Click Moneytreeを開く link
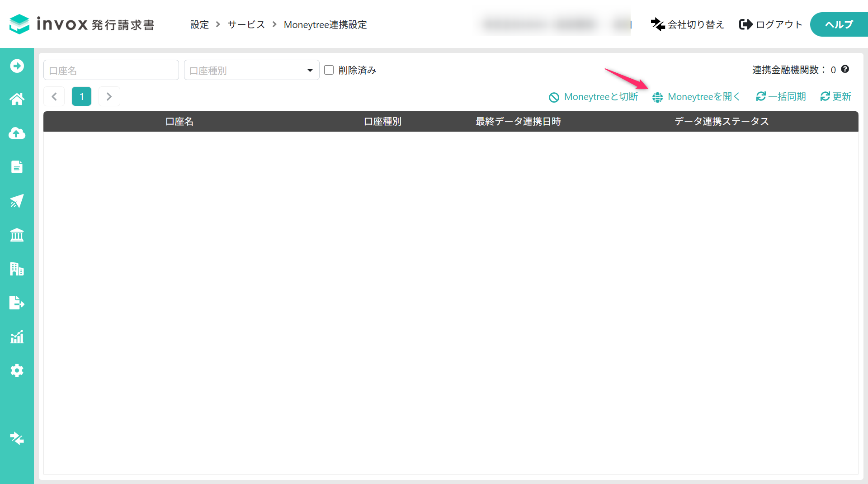 (x=696, y=97)
